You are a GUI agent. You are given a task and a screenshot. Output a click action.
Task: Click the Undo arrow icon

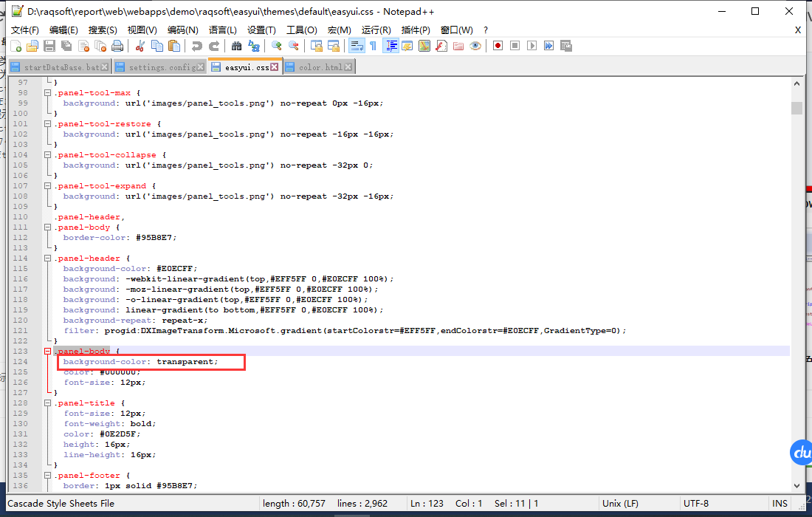click(x=196, y=46)
